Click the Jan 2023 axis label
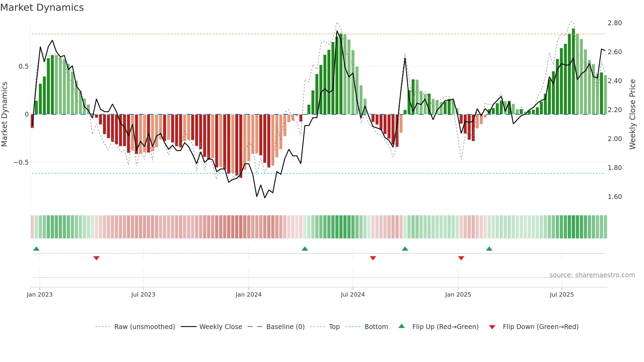This screenshot has height=362, width=644. click(x=40, y=294)
